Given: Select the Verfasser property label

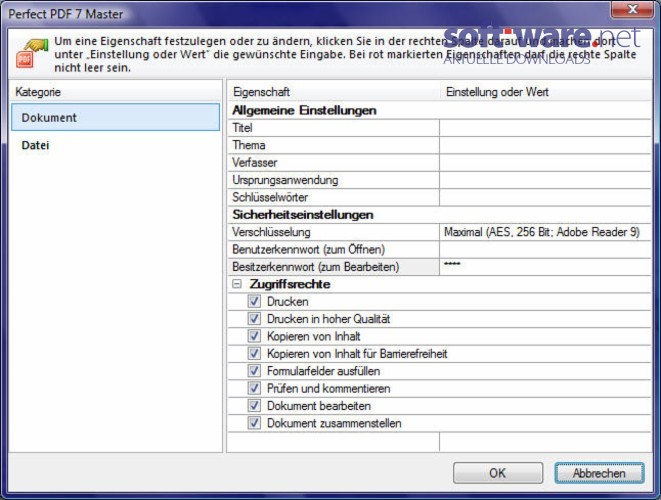Looking at the screenshot, I should (255, 162).
